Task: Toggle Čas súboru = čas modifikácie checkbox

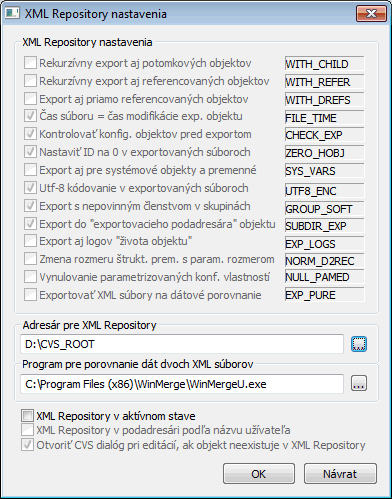Action: (x=30, y=116)
